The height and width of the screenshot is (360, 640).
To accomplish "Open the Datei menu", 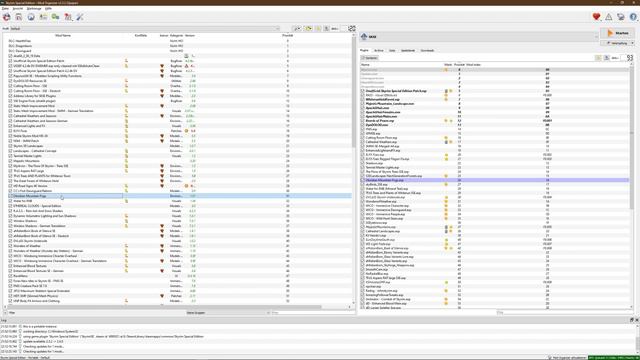I will (5, 8).
